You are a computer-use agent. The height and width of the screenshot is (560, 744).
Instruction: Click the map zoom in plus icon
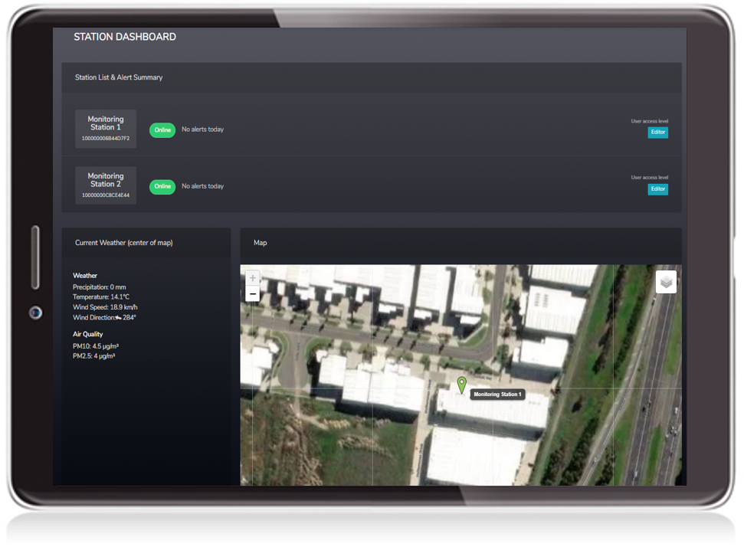252,277
